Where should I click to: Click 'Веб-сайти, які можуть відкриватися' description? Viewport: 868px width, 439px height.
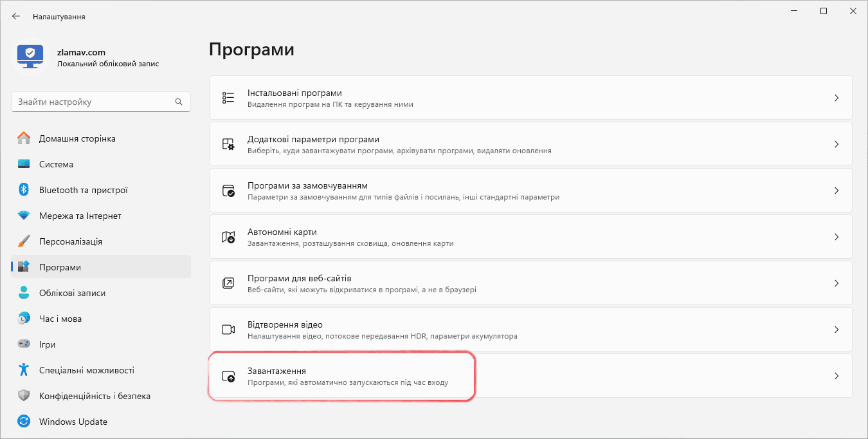362,290
